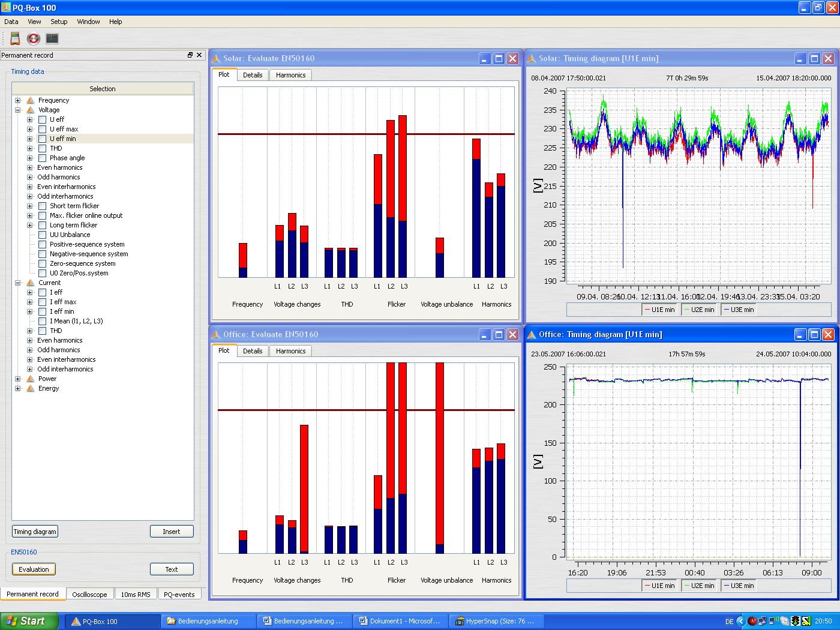Switch to the PQ-events tab
This screenshot has width=840, height=630.
[179, 595]
